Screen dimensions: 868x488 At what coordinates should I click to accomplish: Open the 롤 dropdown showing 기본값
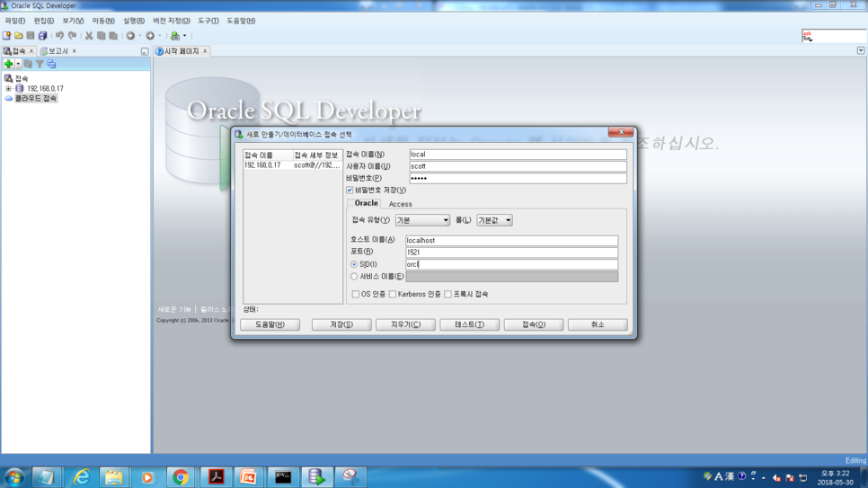coord(494,220)
